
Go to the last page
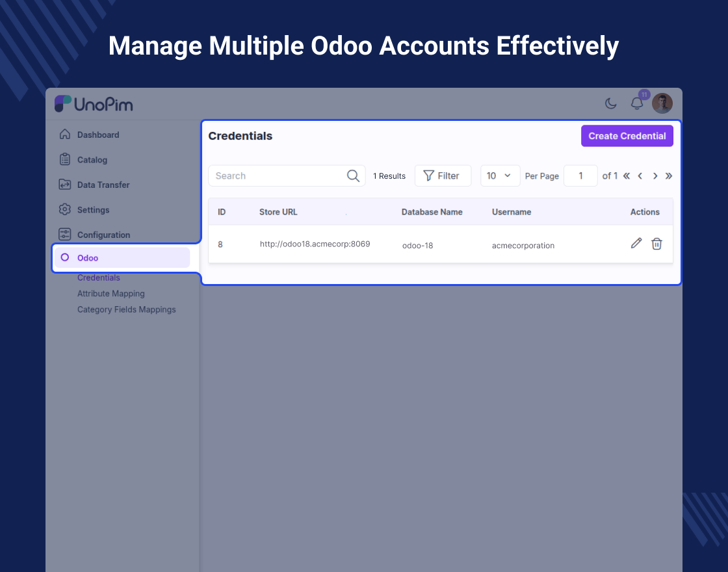point(669,176)
